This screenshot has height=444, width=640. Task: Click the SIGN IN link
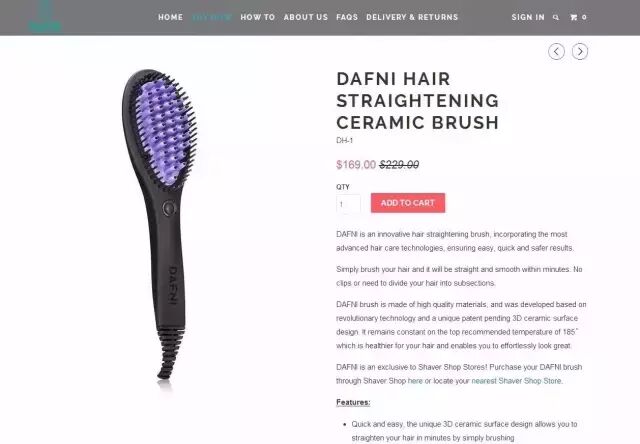pyautogui.click(x=528, y=17)
